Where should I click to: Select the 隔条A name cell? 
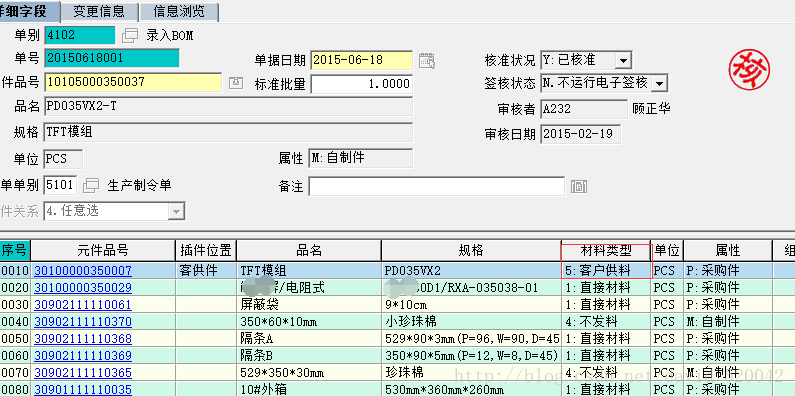coord(309,339)
